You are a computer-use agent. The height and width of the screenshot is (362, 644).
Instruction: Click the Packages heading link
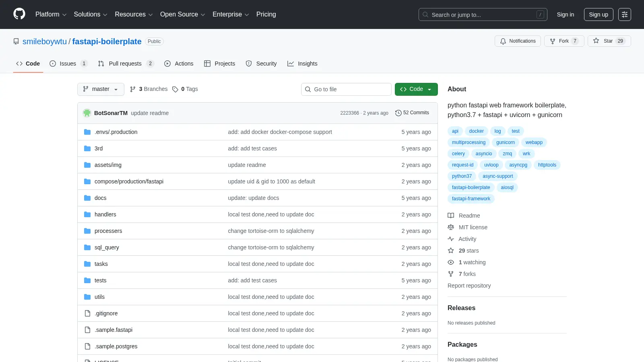tap(462, 344)
